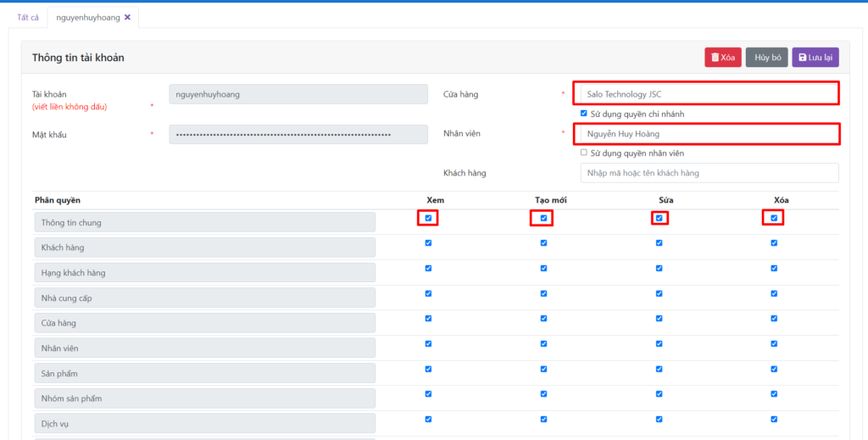Uncheck Xóa for Hạng khách hàng
The height and width of the screenshot is (440, 868).
click(774, 269)
